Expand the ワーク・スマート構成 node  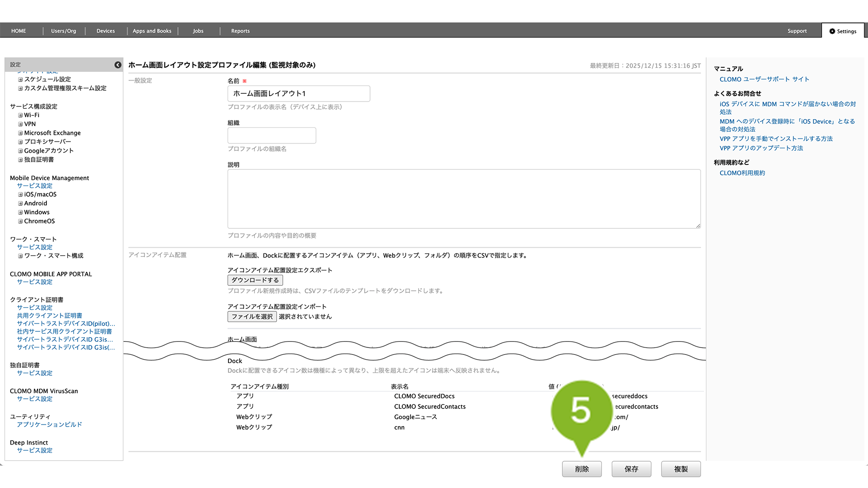[x=21, y=256]
